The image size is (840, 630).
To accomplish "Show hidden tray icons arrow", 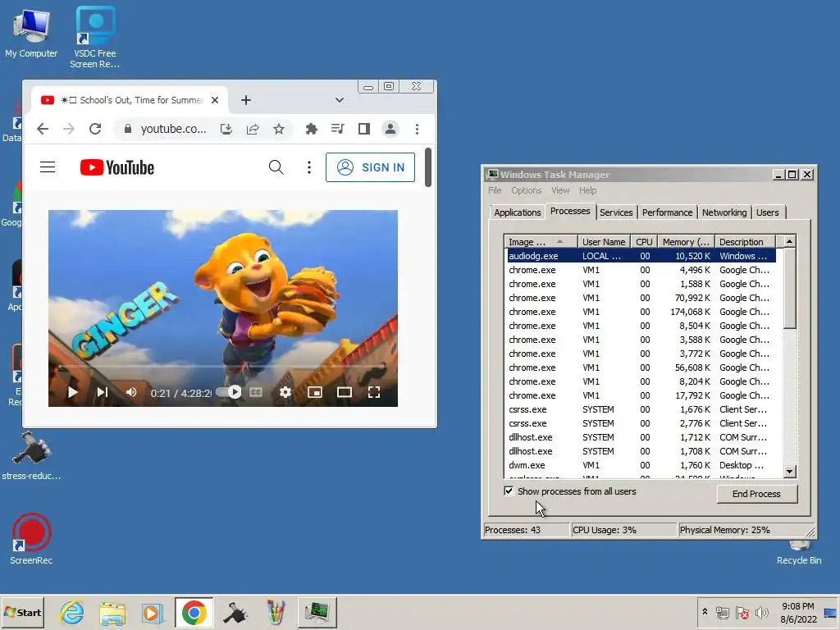I will [705, 611].
